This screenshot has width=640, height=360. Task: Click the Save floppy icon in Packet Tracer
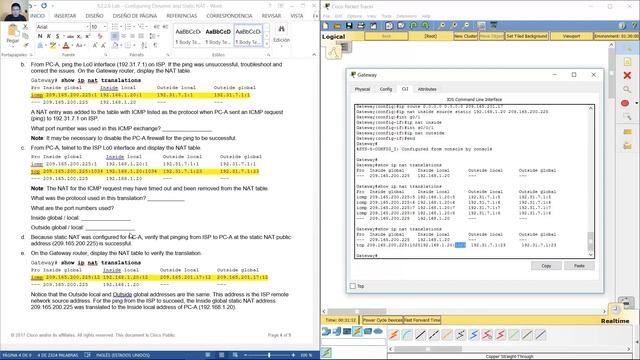tap(349, 26)
